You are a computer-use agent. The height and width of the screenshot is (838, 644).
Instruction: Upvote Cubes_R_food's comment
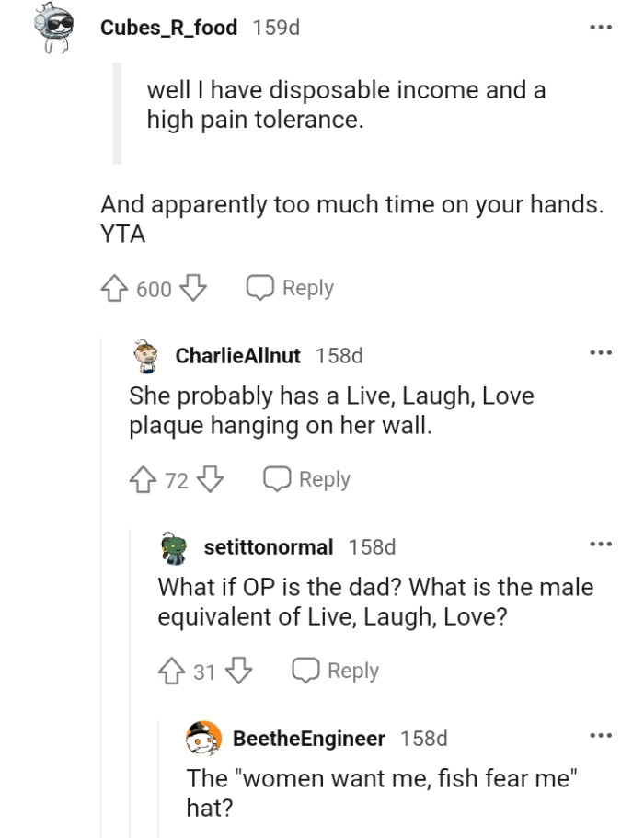tap(112, 288)
